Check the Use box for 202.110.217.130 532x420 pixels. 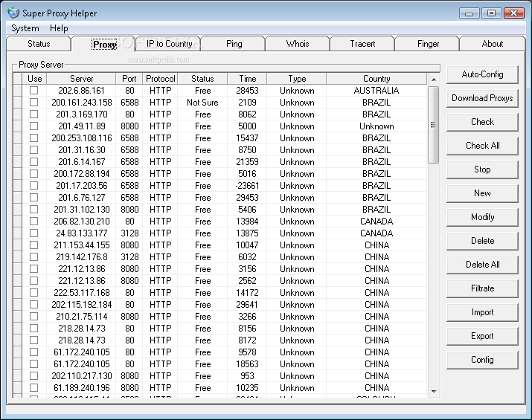tap(33, 375)
